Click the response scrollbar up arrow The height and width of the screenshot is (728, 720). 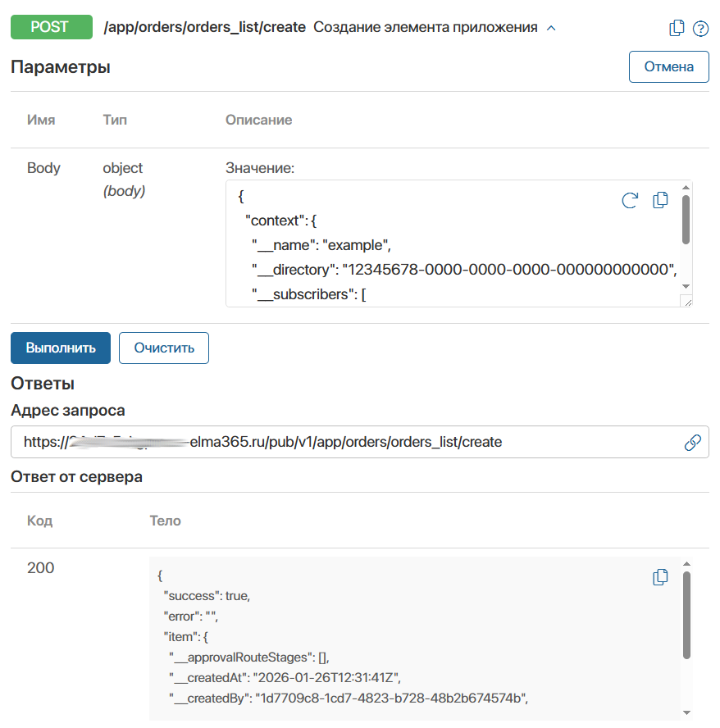(686, 564)
